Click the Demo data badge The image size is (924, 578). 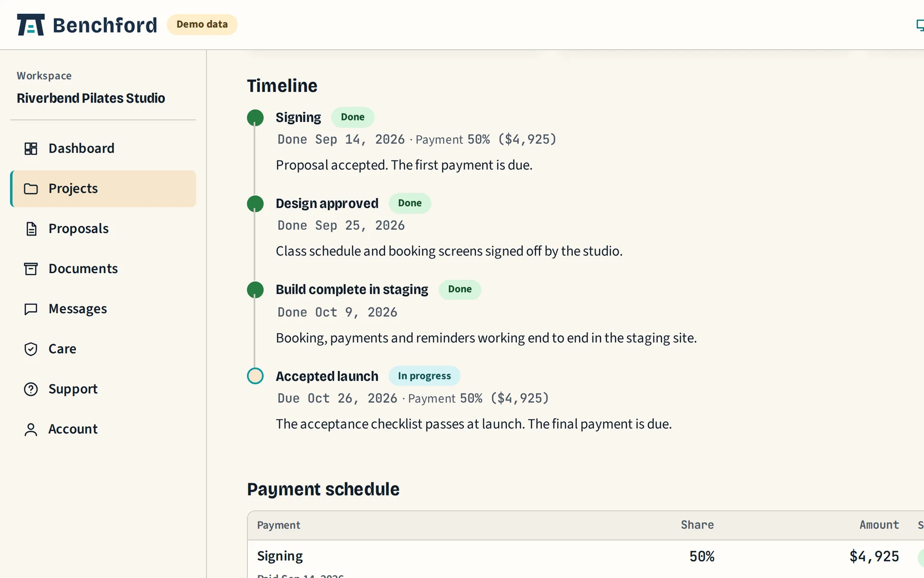[x=202, y=25]
